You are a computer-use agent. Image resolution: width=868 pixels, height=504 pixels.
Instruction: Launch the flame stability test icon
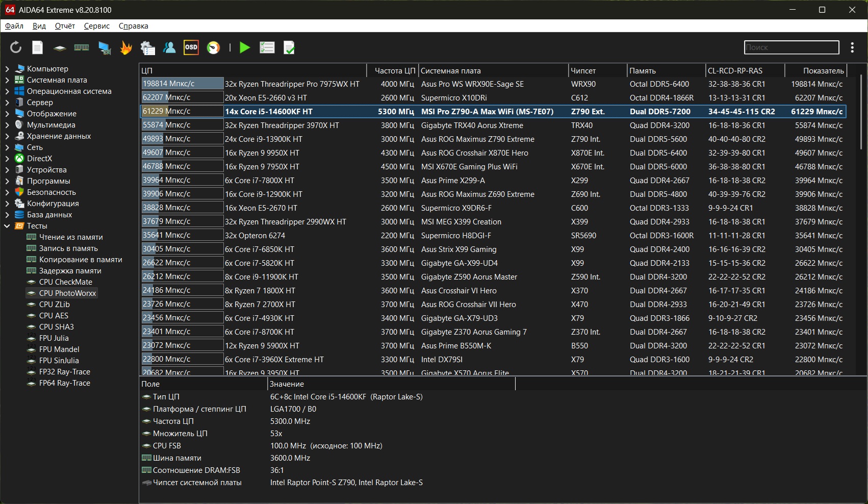click(x=126, y=47)
